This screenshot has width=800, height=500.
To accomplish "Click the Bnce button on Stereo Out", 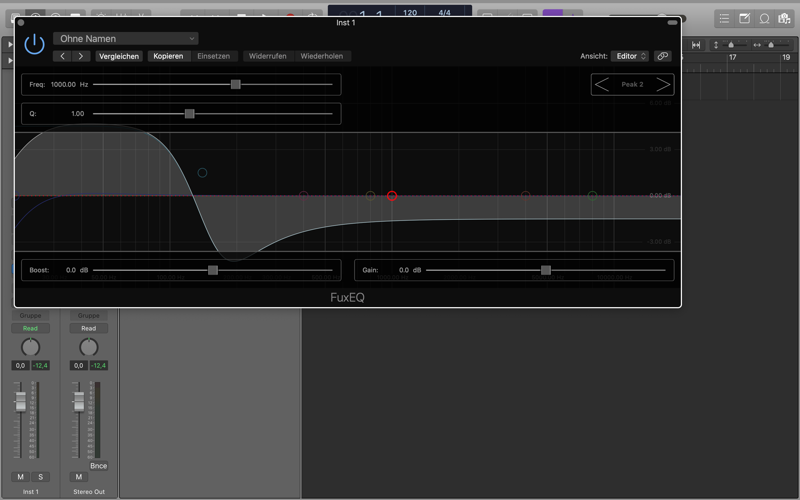I will click(98, 466).
